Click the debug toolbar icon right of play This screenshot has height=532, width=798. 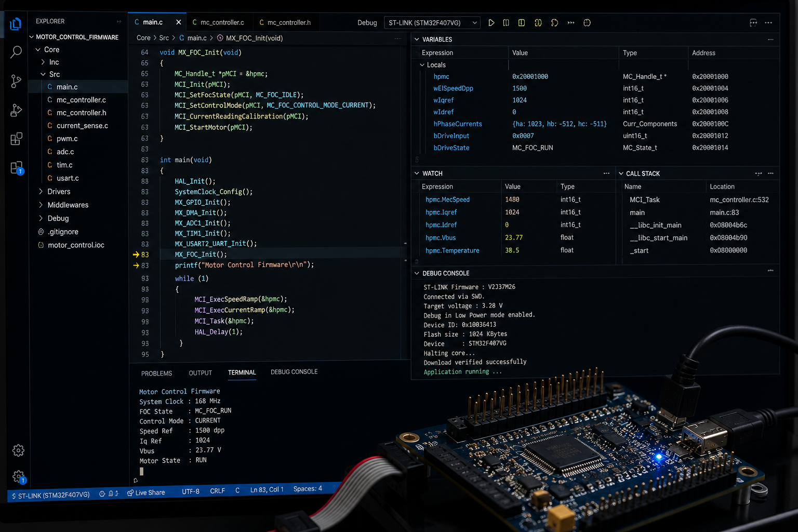pyautogui.click(x=506, y=23)
